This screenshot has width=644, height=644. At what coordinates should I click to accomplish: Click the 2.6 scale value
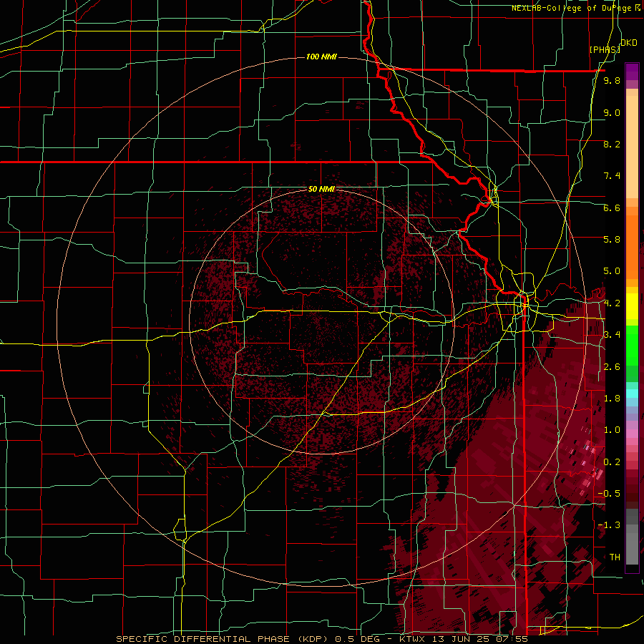click(x=612, y=367)
